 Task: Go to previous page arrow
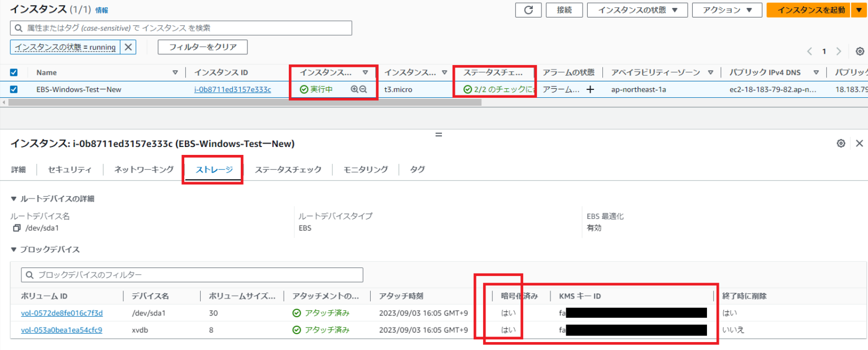coord(810,51)
